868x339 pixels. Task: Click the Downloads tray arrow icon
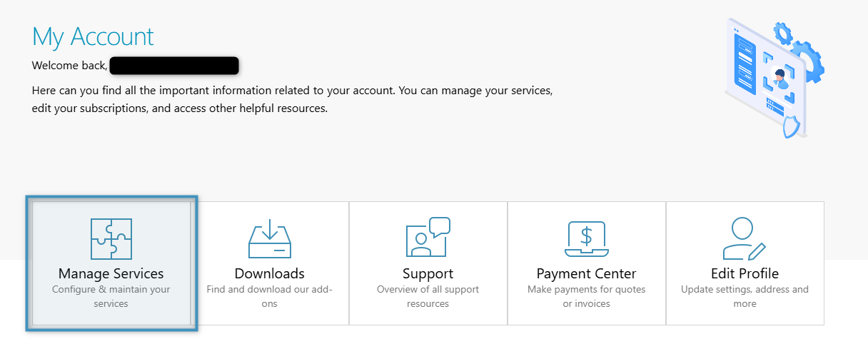click(270, 238)
